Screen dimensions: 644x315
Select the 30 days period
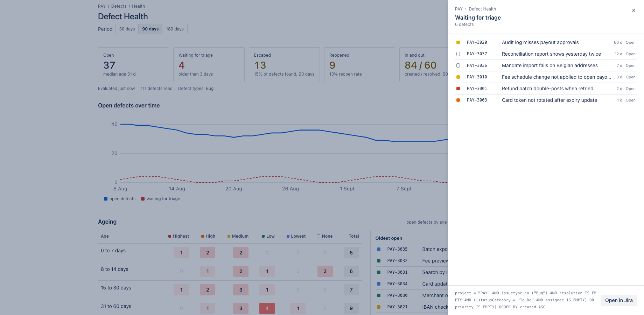click(x=127, y=29)
